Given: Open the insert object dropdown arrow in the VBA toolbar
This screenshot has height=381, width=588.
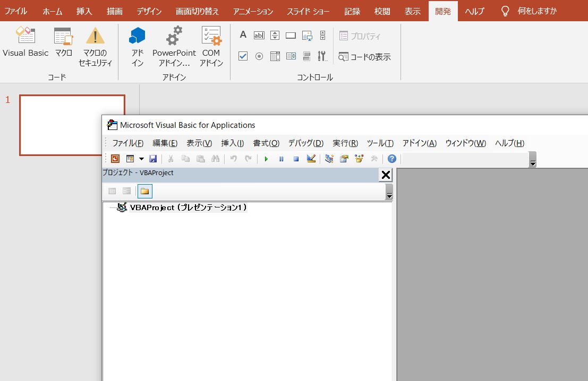Looking at the screenshot, I should click(141, 159).
